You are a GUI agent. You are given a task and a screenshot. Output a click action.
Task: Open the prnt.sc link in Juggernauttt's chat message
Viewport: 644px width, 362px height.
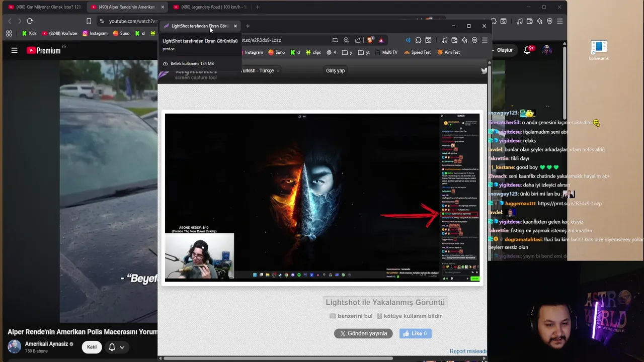tap(570, 204)
